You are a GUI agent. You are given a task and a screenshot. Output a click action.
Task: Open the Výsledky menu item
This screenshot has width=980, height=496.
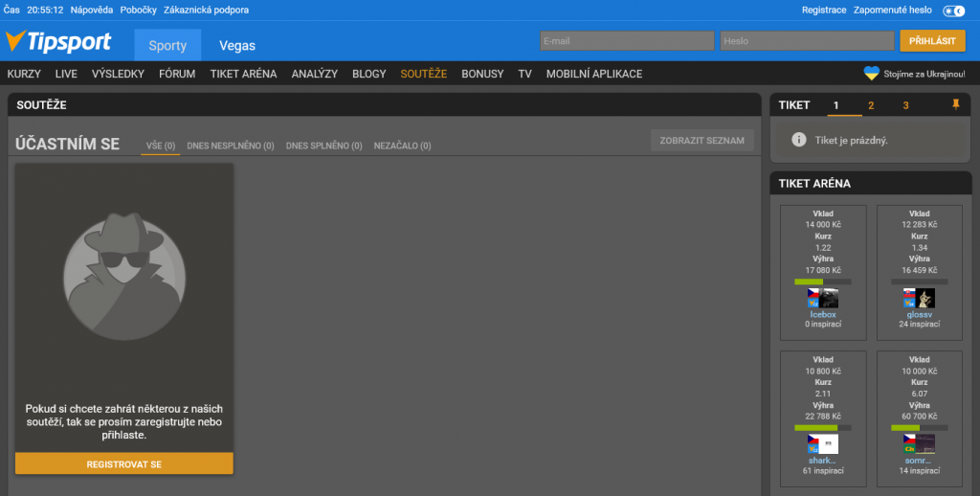pyautogui.click(x=118, y=74)
